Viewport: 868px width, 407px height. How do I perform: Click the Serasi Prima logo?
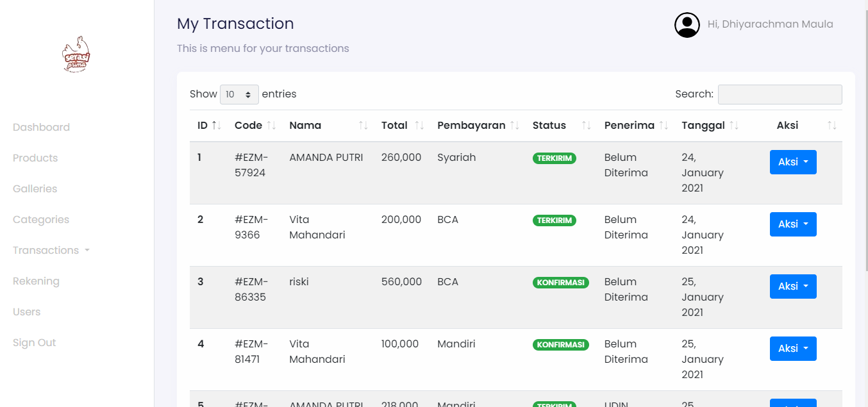76,55
